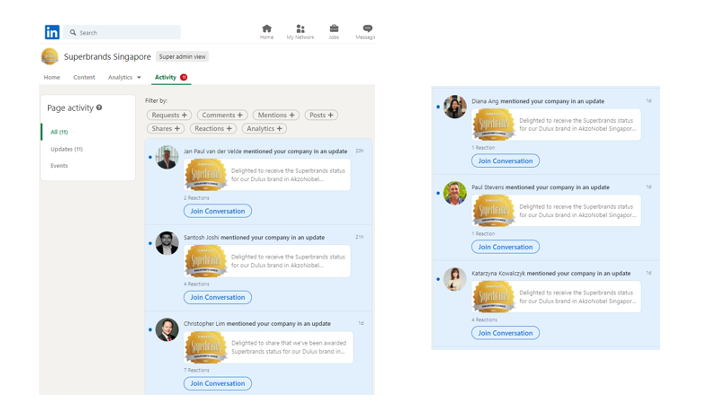Open Katarzyna Kowalczyk's profile photo

click(455, 279)
